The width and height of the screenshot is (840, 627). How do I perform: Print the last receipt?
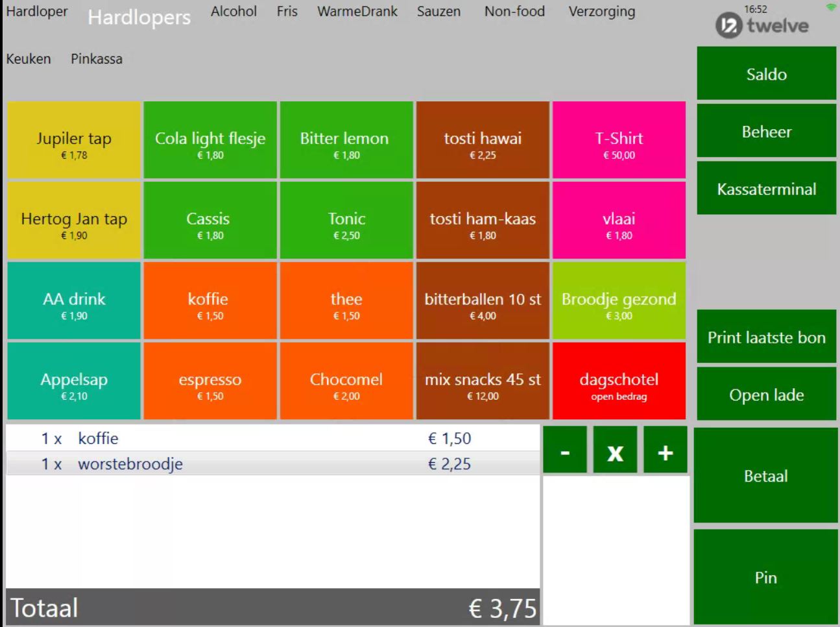[766, 338]
